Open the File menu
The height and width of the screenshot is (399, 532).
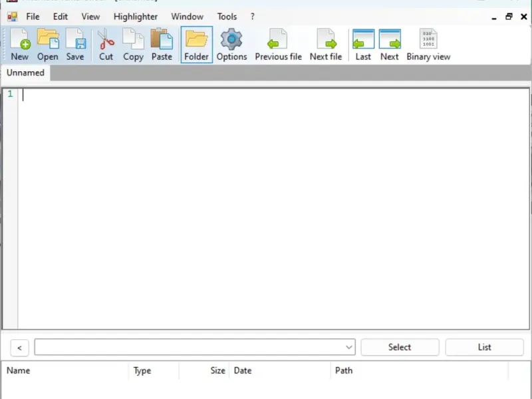(x=33, y=17)
